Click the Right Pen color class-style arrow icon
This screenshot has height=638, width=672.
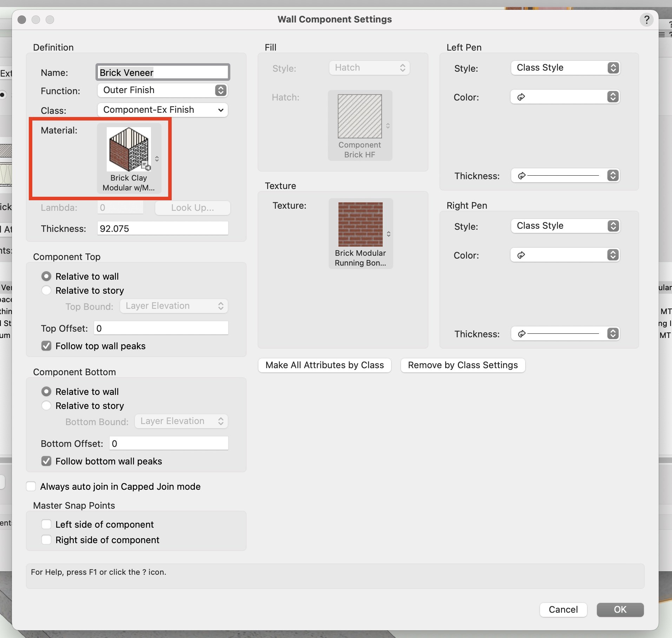click(521, 255)
